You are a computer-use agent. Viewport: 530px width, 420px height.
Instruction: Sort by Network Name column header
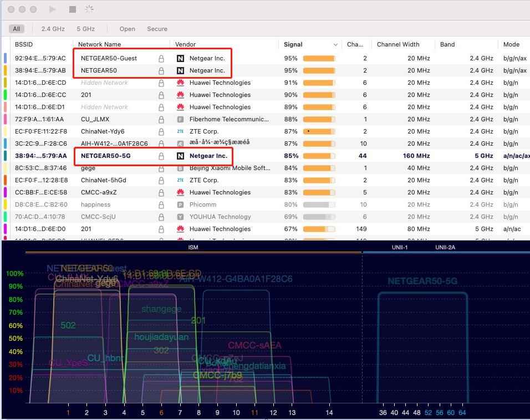point(99,44)
